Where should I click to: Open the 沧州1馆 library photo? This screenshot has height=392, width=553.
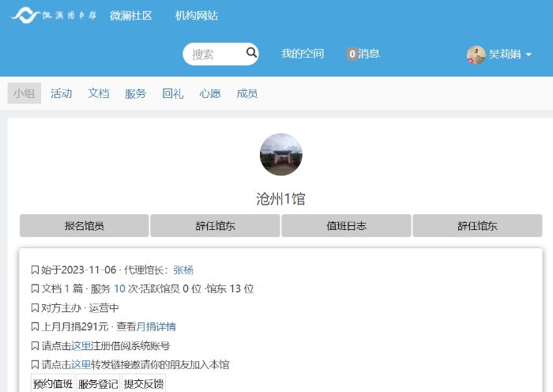click(280, 154)
